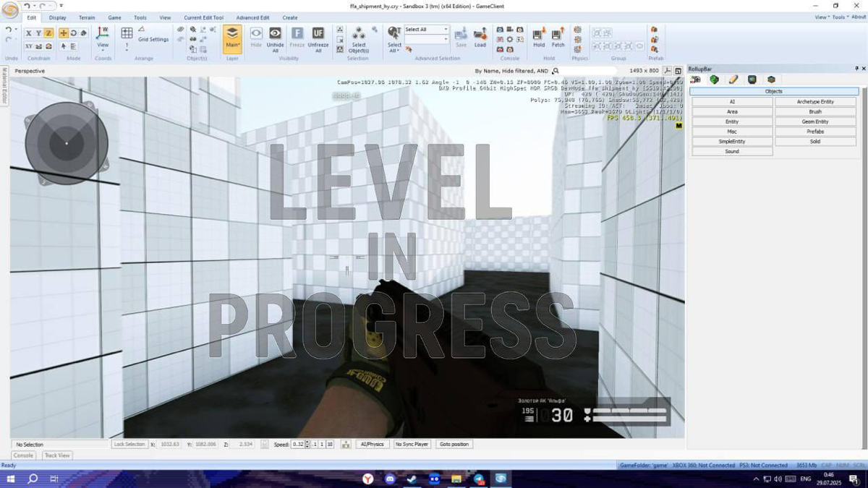Viewport: 868px width, 488px height.
Task: Click the viewport search magnifier icon
Action: [x=556, y=71]
